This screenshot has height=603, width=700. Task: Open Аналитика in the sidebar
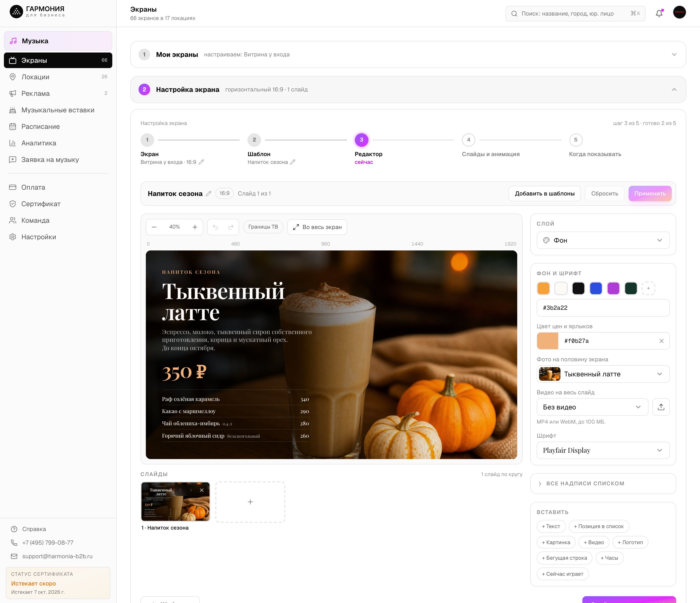click(x=58, y=143)
